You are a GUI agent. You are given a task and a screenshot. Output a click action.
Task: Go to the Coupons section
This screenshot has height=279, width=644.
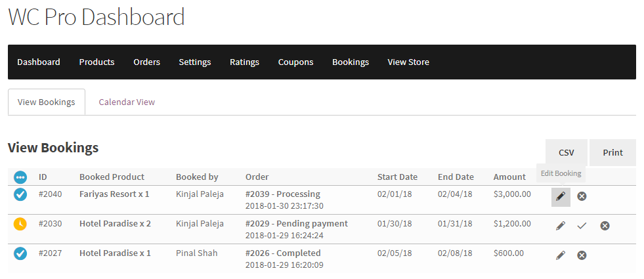(x=295, y=62)
